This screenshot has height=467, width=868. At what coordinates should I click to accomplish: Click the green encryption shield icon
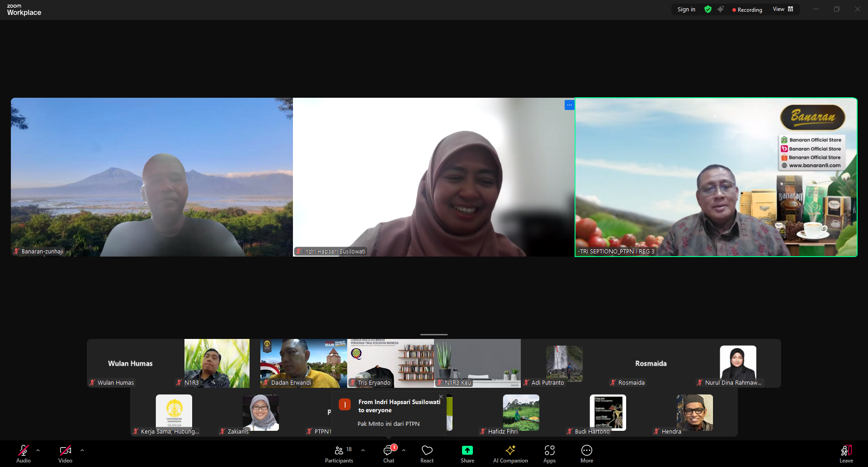pyautogui.click(x=708, y=10)
